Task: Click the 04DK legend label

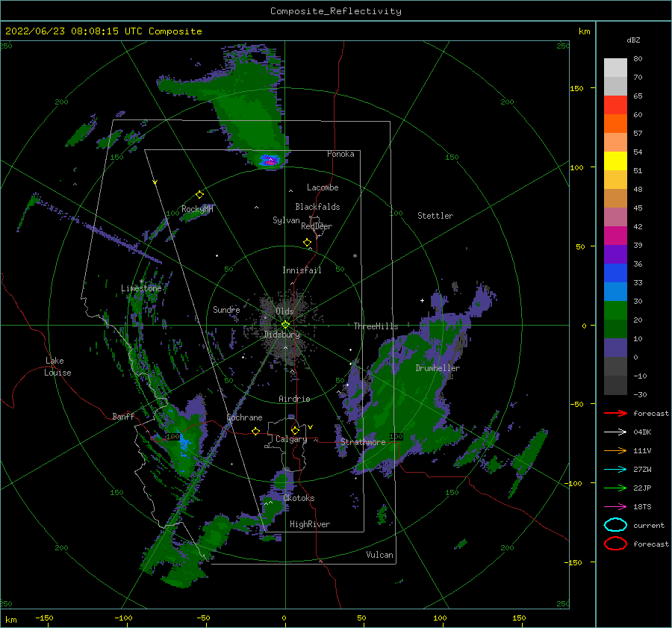Action: [642, 432]
